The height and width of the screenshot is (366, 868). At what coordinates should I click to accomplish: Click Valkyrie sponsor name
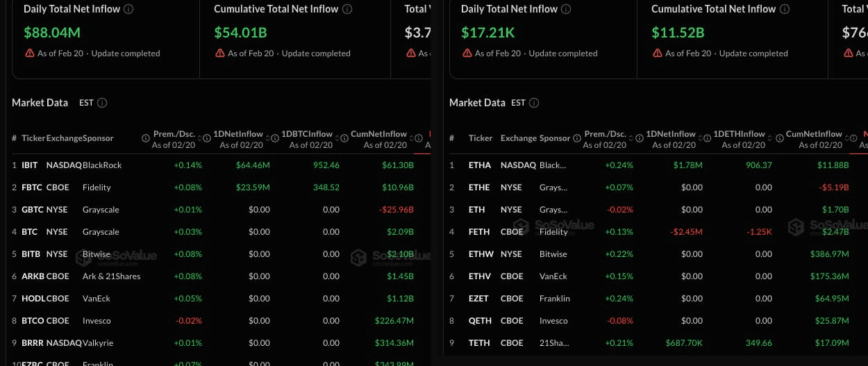(x=98, y=343)
